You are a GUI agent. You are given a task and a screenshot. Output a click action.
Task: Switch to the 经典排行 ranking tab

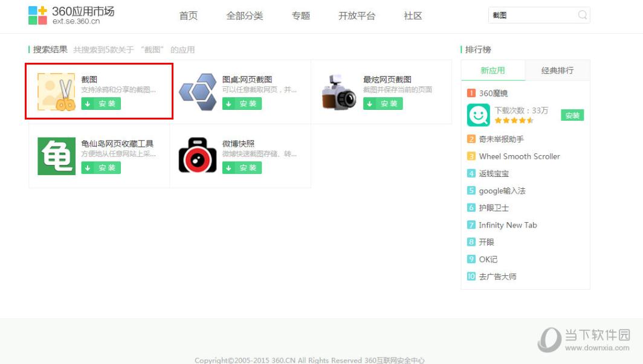(557, 71)
